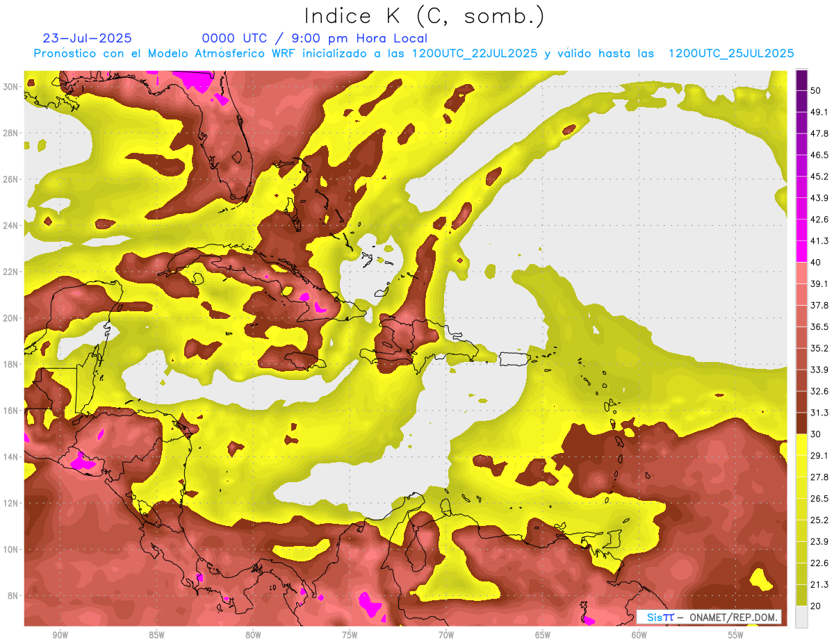Image resolution: width=834 pixels, height=644 pixels.
Task: Click the dark purple swatch atop the colorbar
Action: pos(801,80)
